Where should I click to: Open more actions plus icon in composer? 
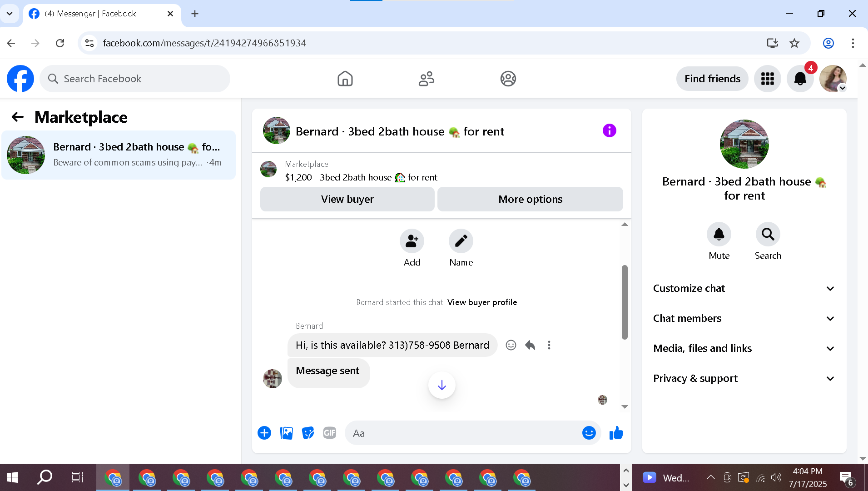tap(264, 433)
